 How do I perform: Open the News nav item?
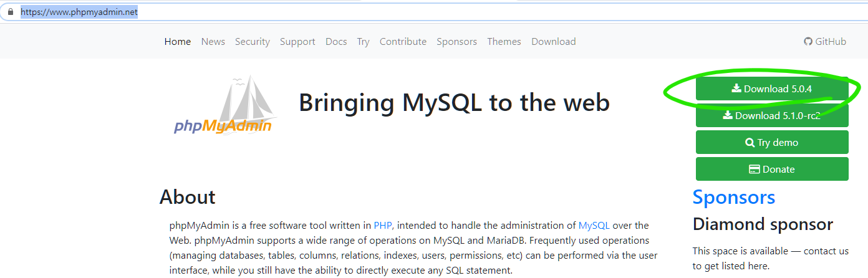pyautogui.click(x=213, y=42)
